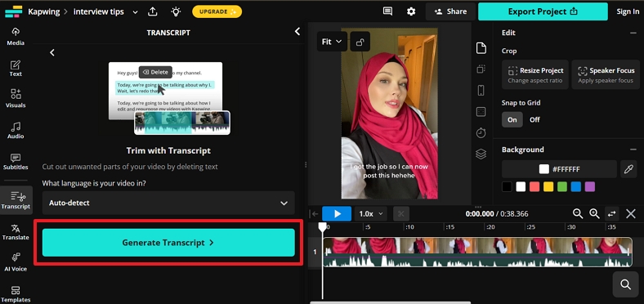Open the Media sidebar panel

point(16,37)
